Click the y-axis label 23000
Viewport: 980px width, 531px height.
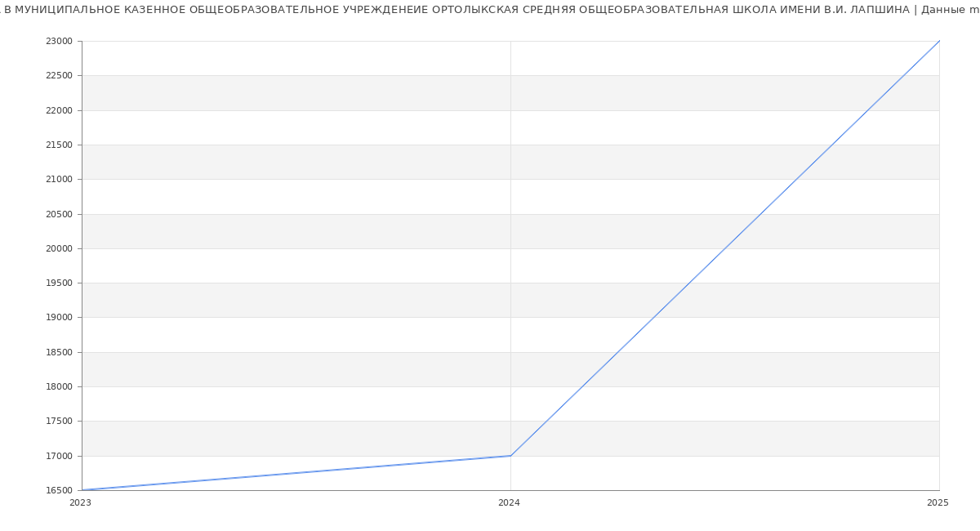pos(59,41)
